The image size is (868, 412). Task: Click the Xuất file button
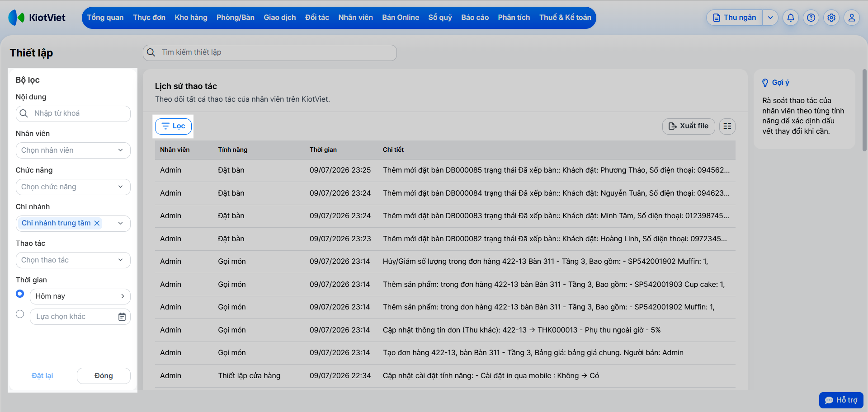689,126
